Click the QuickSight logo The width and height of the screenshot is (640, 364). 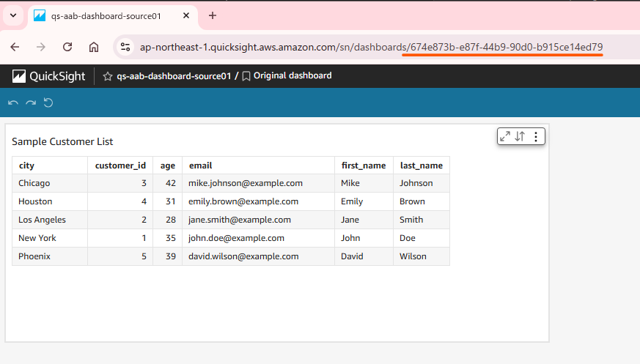coord(48,76)
